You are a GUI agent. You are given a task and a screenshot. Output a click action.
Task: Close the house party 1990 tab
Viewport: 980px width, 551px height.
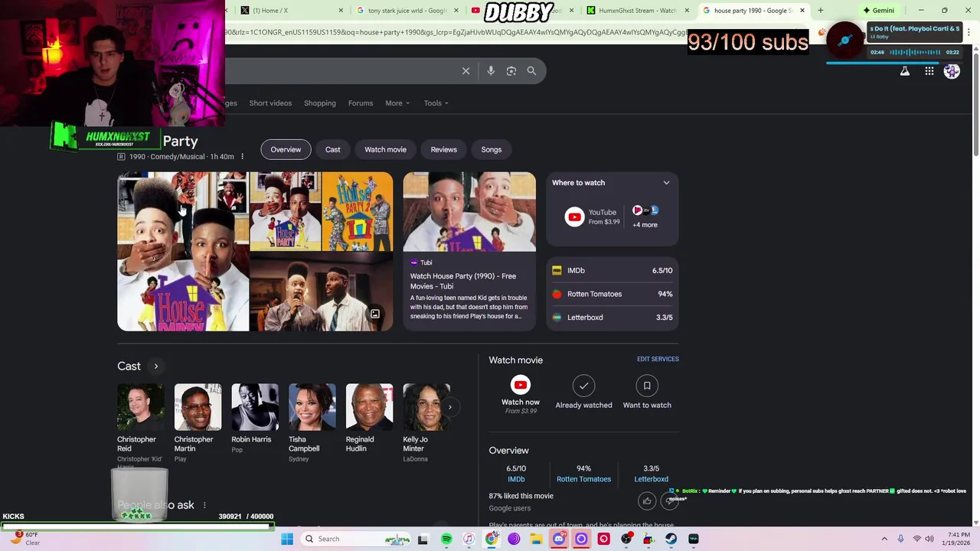tap(802, 10)
